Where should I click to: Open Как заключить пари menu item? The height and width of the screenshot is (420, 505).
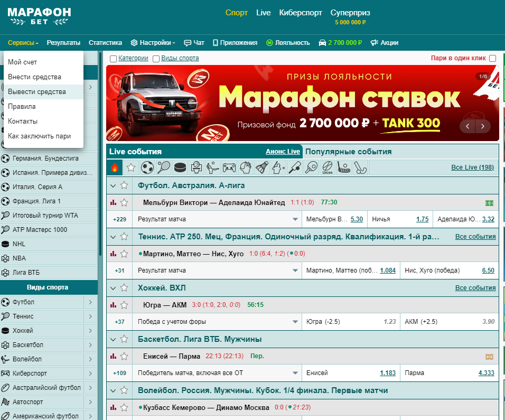43,136
